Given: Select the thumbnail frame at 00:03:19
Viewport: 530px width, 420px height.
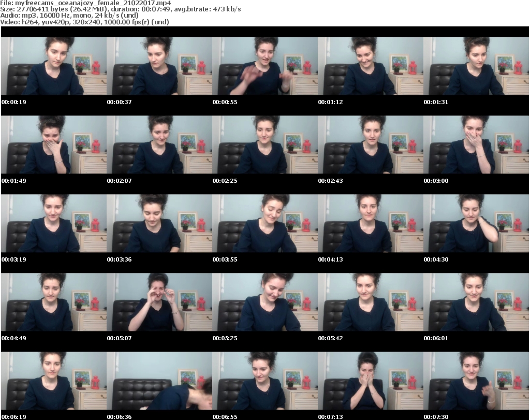Looking at the screenshot, I should coord(54,224).
